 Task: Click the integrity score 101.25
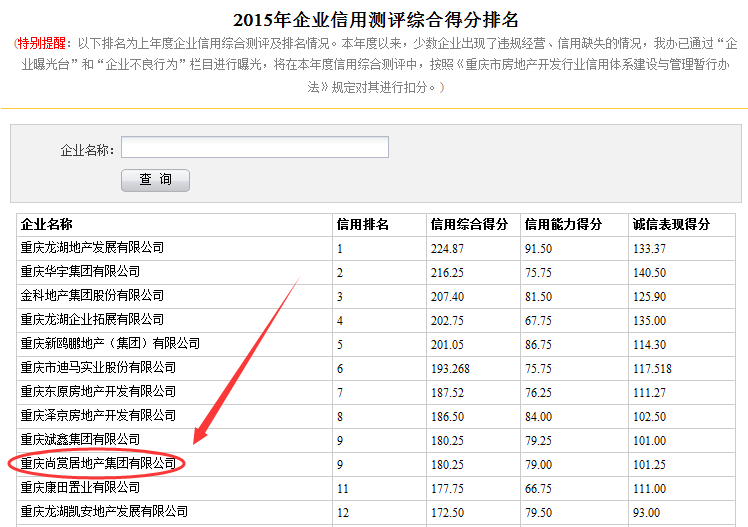pyautogui.click(x=649, y=465)
